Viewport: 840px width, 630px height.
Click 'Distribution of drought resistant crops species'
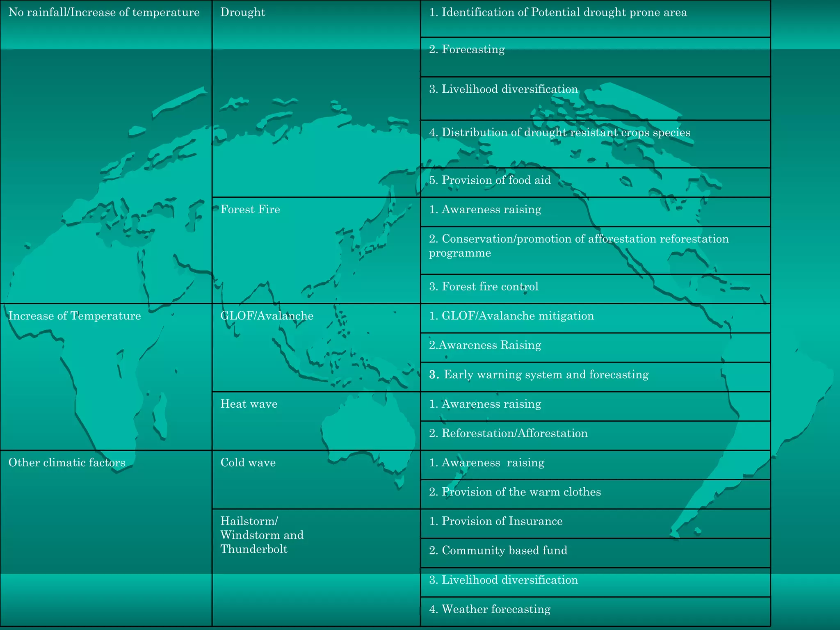(559, 133)
